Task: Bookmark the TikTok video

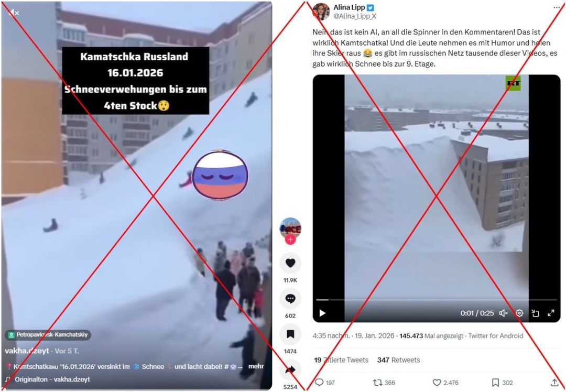Action: [x=290, y=334]
